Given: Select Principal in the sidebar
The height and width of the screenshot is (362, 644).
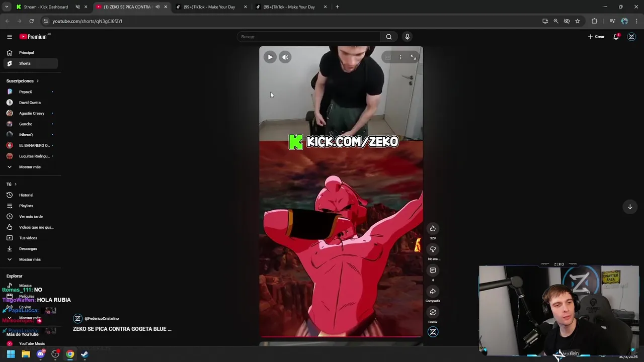Looking at the screenshot, I should pyautogui.click(x=30, y=53).
